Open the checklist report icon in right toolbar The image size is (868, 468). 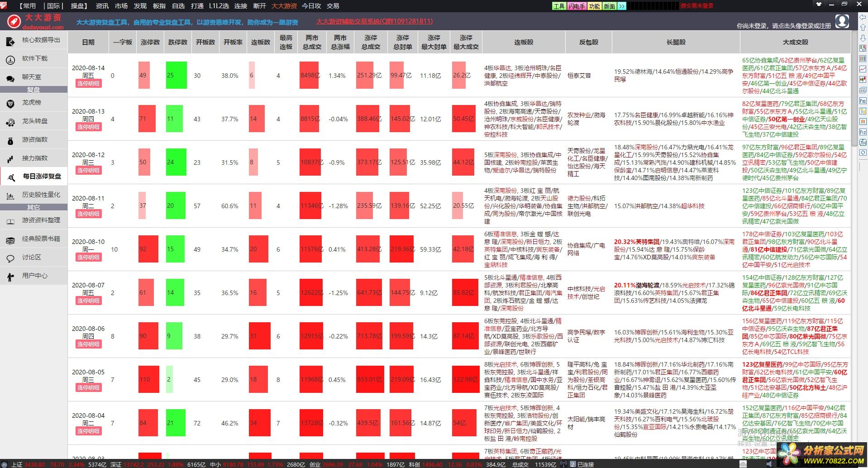[x=863, y=48]
